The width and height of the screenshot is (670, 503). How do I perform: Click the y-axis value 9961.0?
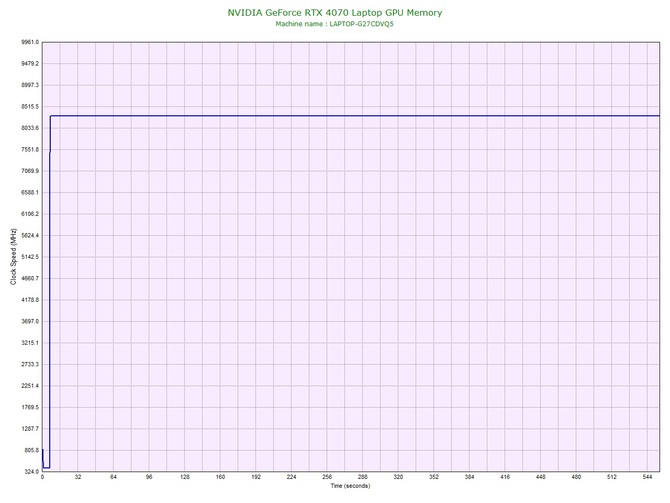tap(30, 42)
